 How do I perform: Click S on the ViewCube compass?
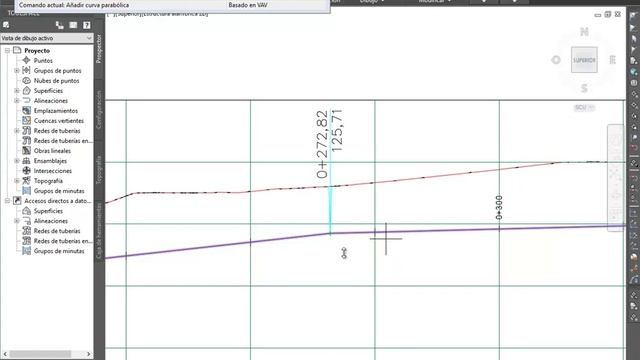pyautogui.click(x=584, y=88)
